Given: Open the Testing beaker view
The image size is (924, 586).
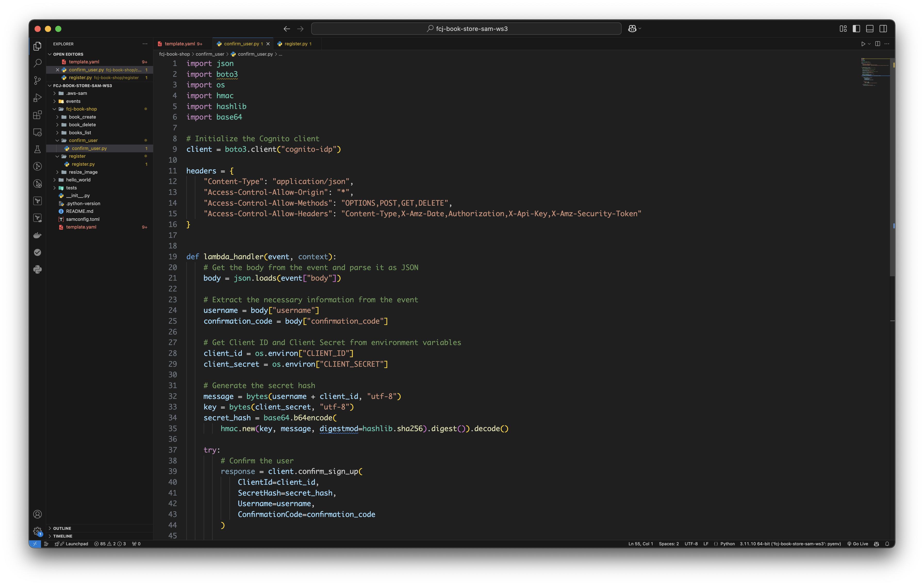Looking at the screenshot, I should point(37,149).
